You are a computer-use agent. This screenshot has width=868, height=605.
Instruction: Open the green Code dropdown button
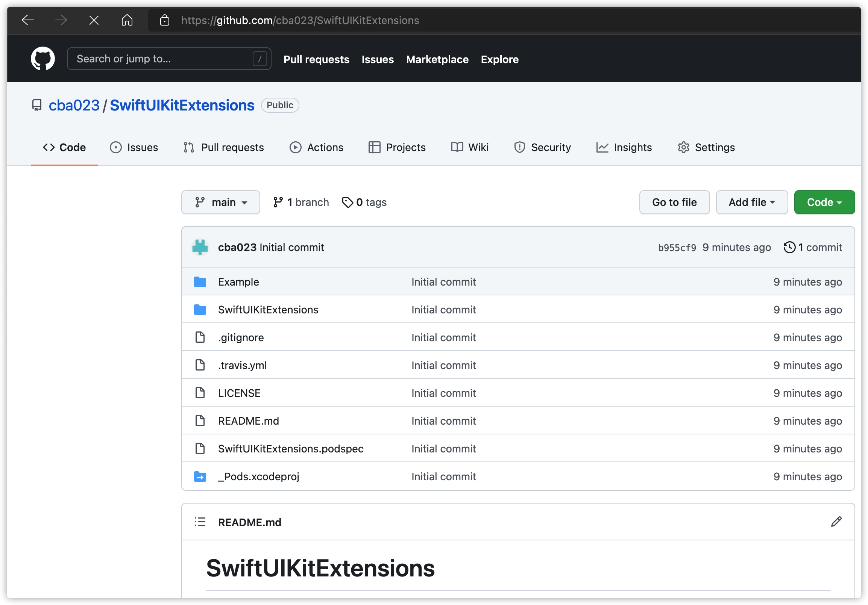[824, 203]
